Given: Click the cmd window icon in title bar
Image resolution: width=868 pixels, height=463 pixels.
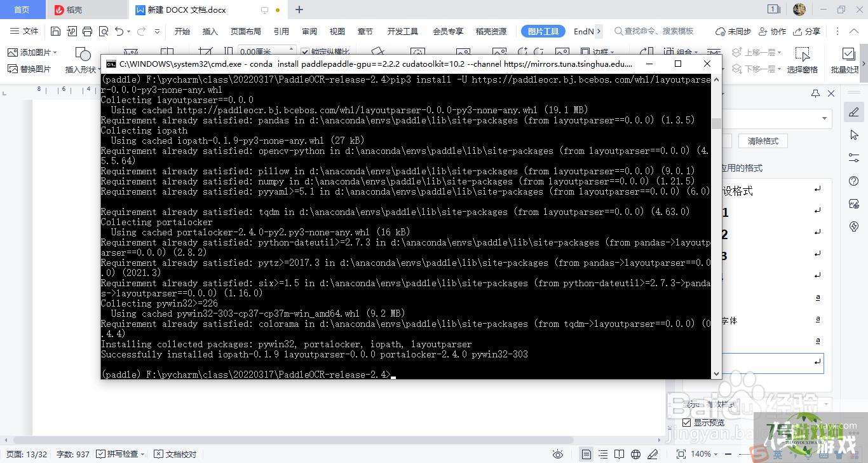Looking at the screenshot, I should [111, 64].
